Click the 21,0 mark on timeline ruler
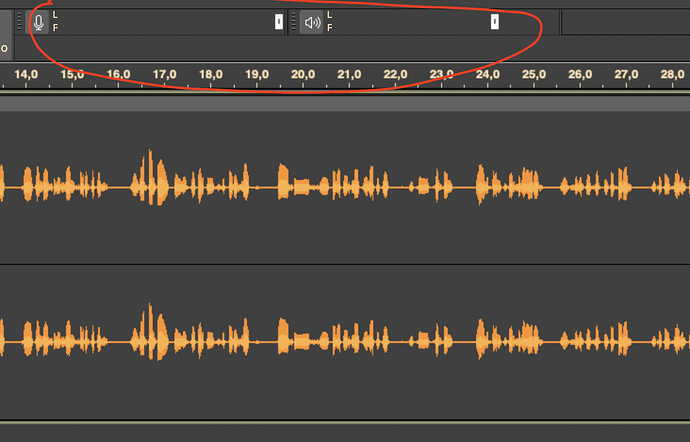Screen dimensions: 690x442 349,74
